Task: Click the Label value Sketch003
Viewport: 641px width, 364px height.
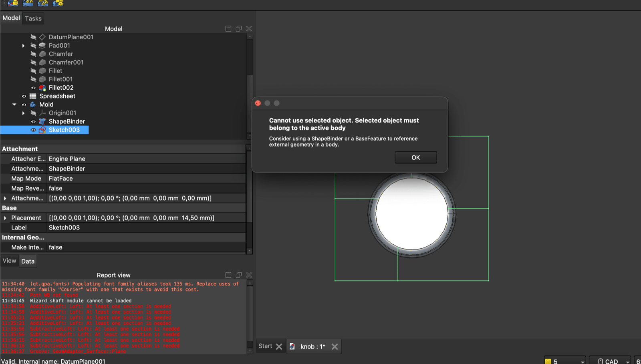Action: [x=146, y=227]
